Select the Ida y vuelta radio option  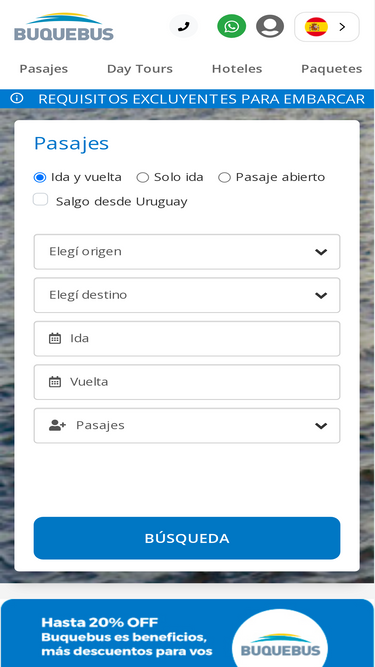(x=40, y=177)
